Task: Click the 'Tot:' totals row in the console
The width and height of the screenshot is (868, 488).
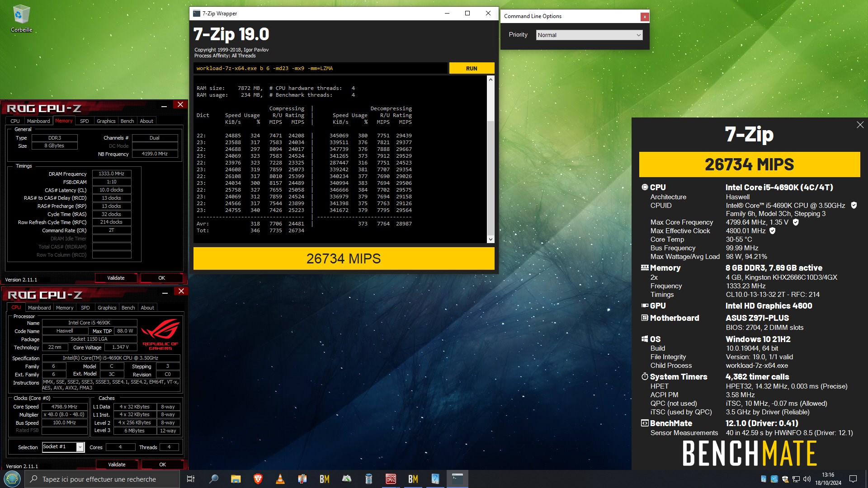Action: tap(250, 230)
